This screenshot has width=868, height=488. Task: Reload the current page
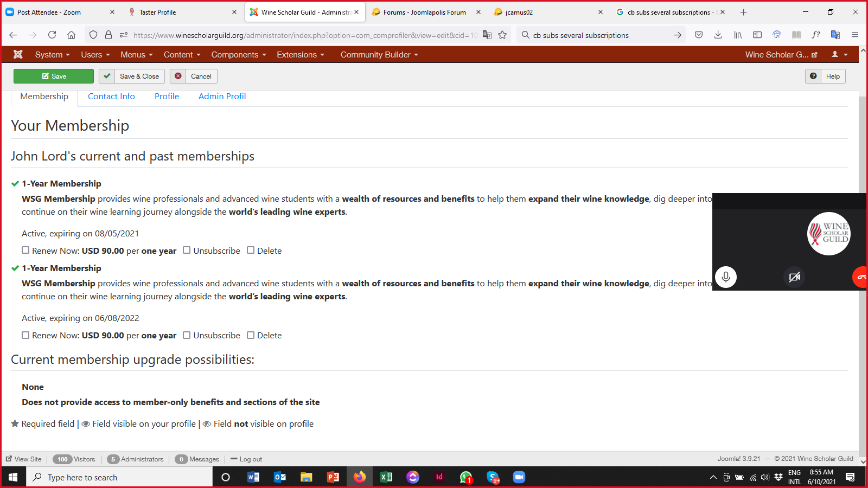coord(52,35)
